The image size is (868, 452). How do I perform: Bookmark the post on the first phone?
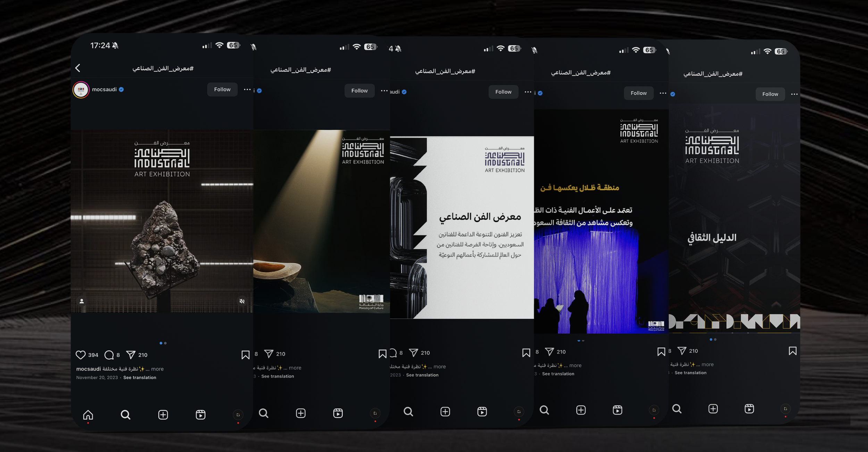[245, 355]
